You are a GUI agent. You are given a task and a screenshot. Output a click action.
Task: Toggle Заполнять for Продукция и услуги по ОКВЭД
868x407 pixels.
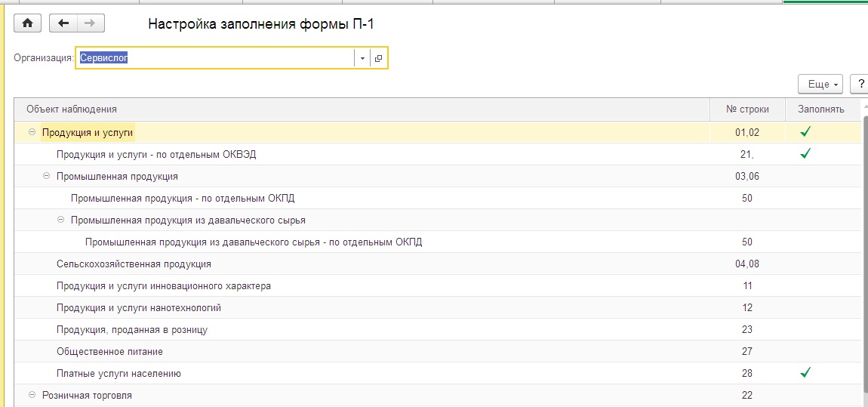pyautogui.click(x=805, y=154)
